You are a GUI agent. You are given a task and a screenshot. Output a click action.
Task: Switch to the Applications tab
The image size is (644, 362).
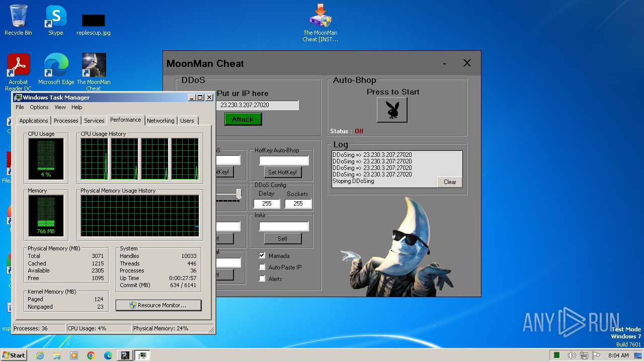click(34, 121)
